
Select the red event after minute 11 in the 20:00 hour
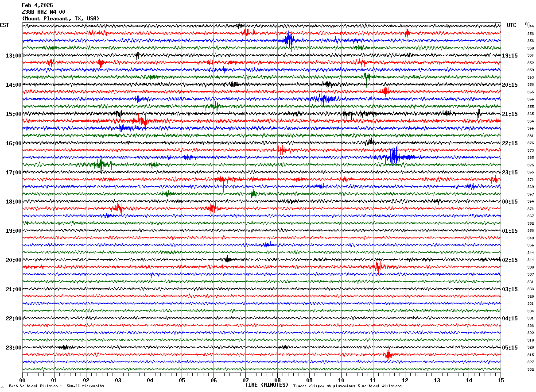pyautogui.click(x=378, y=267)
